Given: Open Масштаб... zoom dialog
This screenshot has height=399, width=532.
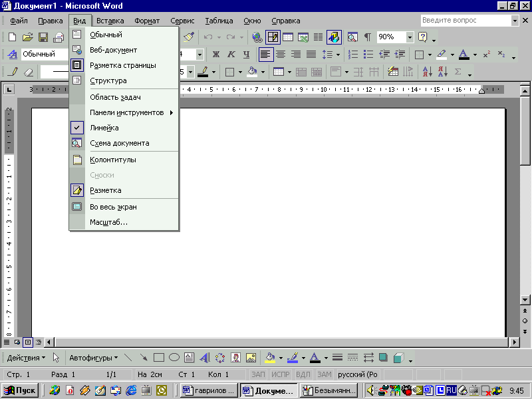Looking at the screenshot, I should pos(124,222).
